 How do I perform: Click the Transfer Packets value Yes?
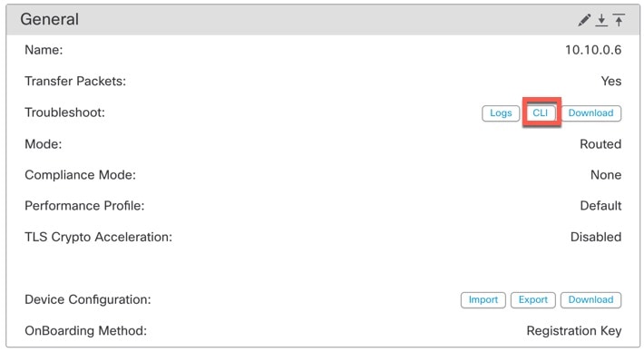tap(611, 82)
